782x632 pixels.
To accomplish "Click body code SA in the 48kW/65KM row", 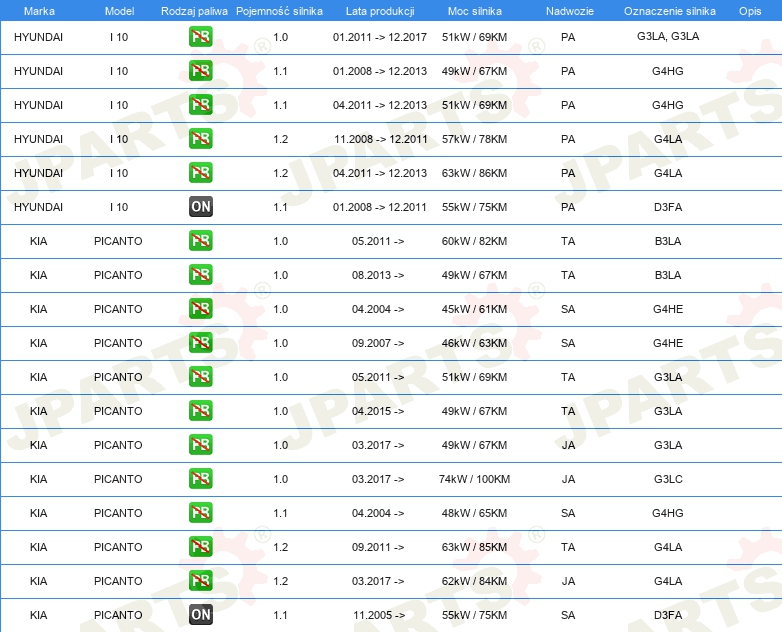I will tap(568, 513).
